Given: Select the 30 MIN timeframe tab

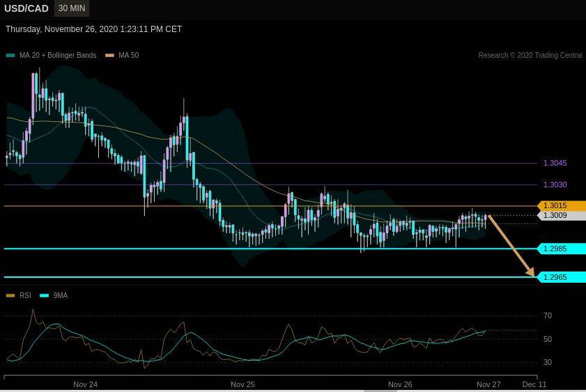Looking at the screenshot, I should pos(72,8).
